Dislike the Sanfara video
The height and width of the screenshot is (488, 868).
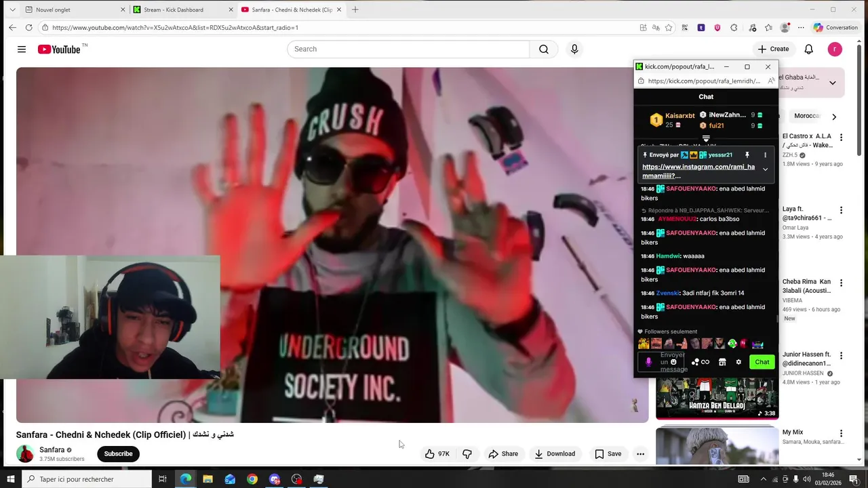[467, 454]
